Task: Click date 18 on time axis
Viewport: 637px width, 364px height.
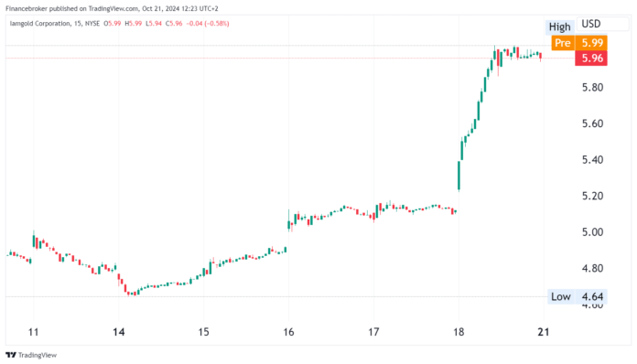Action: point(459,332)
